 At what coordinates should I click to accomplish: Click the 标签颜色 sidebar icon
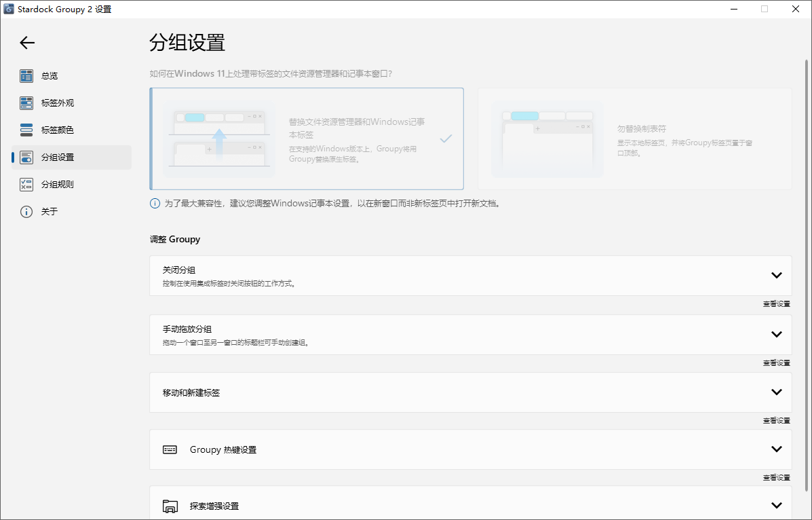click(x=26, y=130)
